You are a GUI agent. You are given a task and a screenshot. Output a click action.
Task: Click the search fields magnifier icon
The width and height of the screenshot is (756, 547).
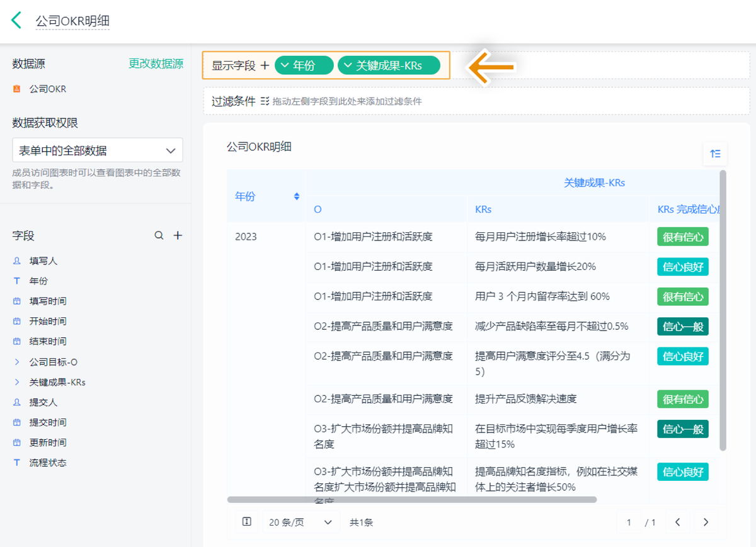pyautogui.click(x=159, y=235)
